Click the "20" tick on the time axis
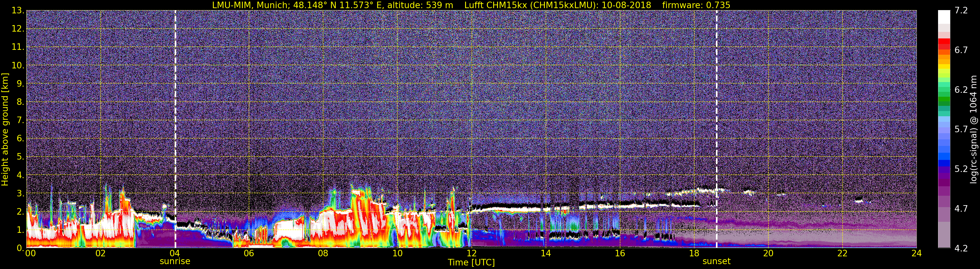980x269 pixels. click(768, 253)
